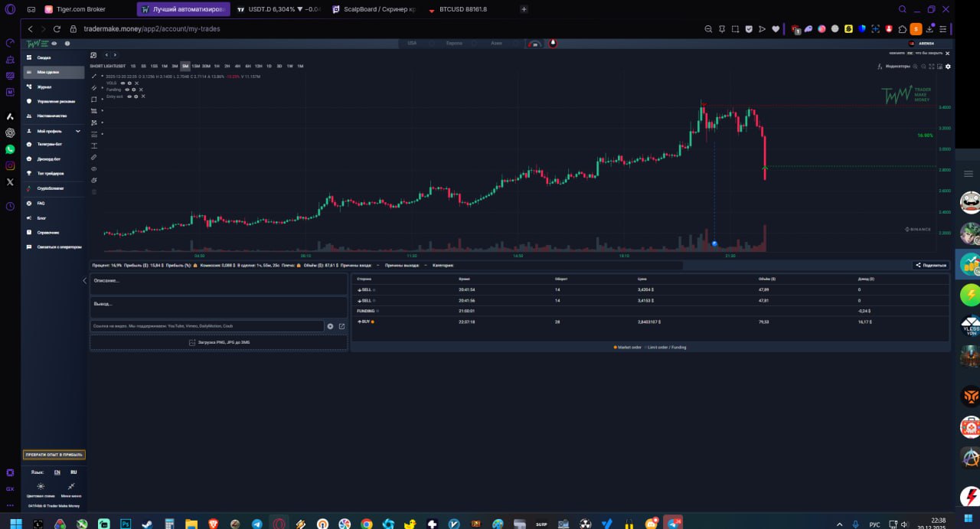Click Преврати опыт в прибыль banner button
Screen dimensions: 980x529
pyautogui.click(x=54, y=455)
